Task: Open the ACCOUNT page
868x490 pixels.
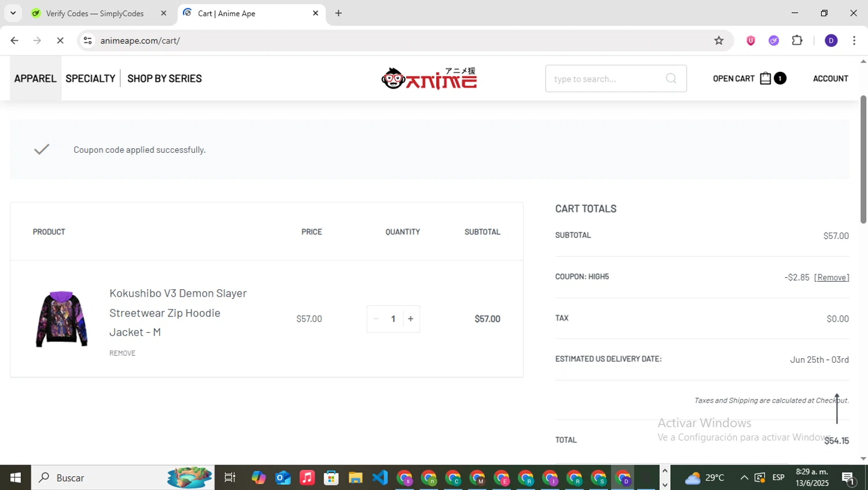Action: (x=830, y=79)
